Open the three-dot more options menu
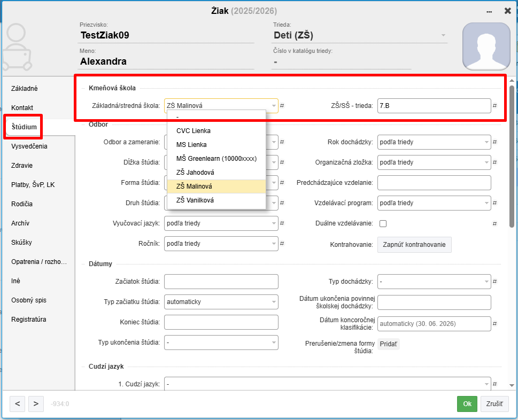 point(489,11)
